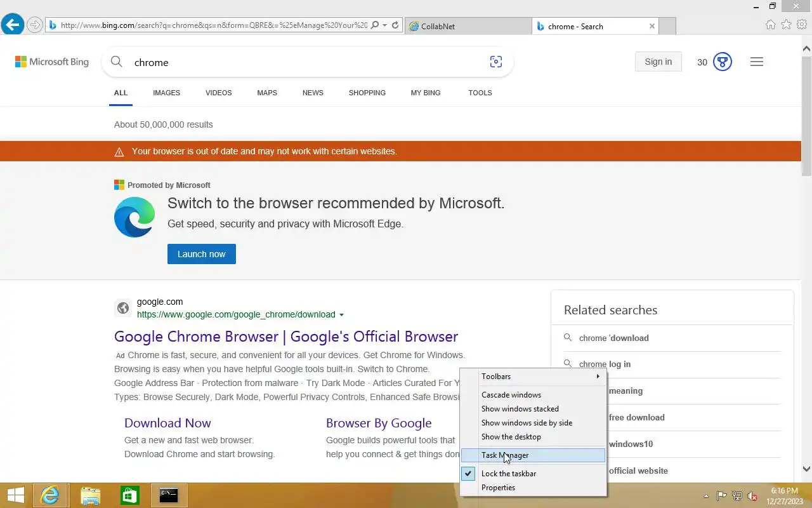The height and width of the screenshot is (508, 812).
Task: Click the browser Forward arrow button
Action: pos(35,25)
